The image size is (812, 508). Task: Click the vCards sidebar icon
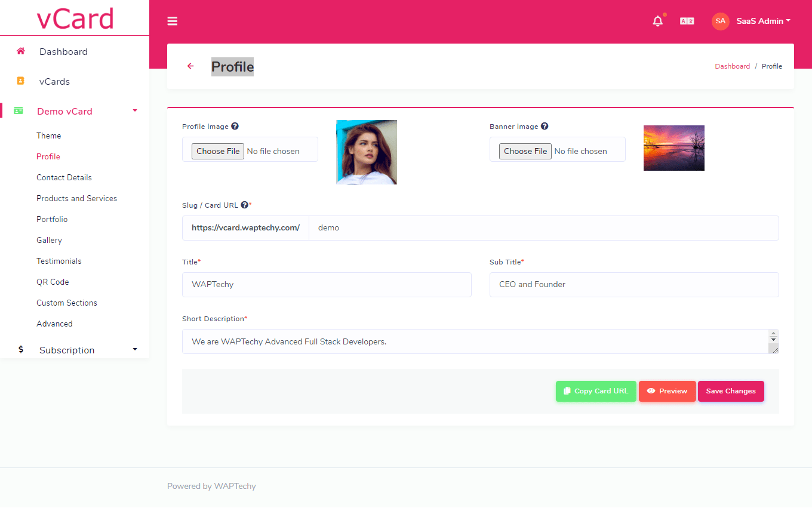point(20,81)
